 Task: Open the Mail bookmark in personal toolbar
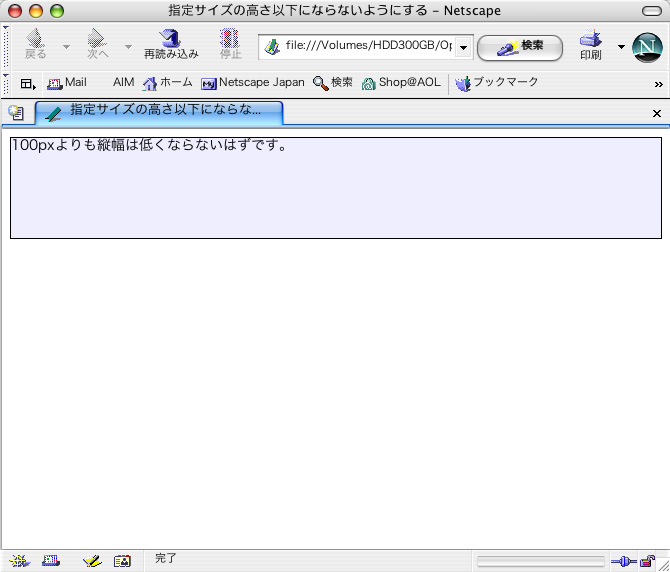[67, 82]
